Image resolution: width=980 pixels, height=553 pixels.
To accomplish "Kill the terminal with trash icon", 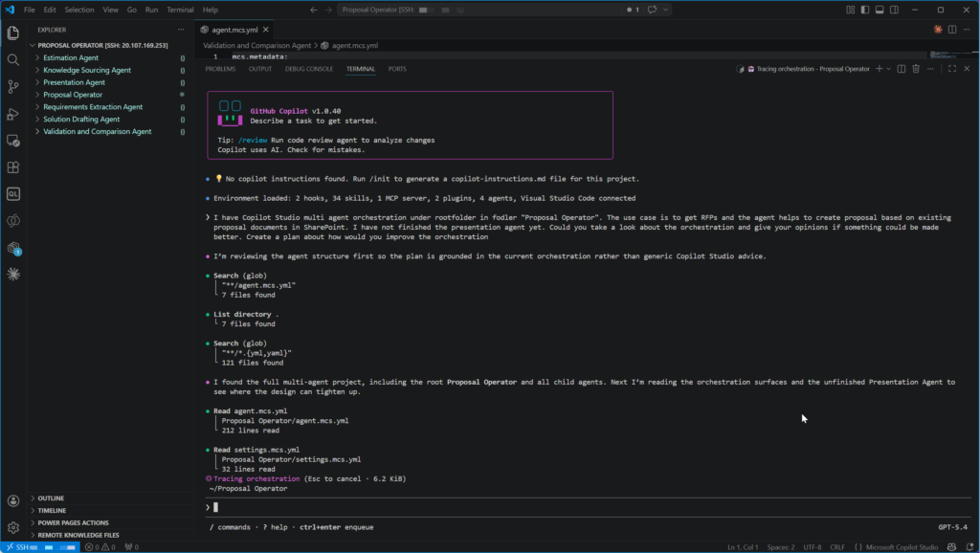I will point(916,69).
